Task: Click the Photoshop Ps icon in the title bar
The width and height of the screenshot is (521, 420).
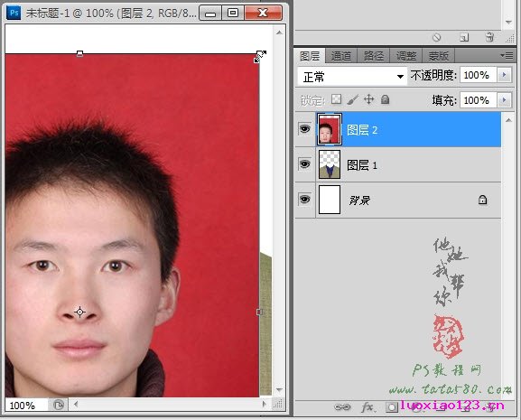Action: coord(14,13)
